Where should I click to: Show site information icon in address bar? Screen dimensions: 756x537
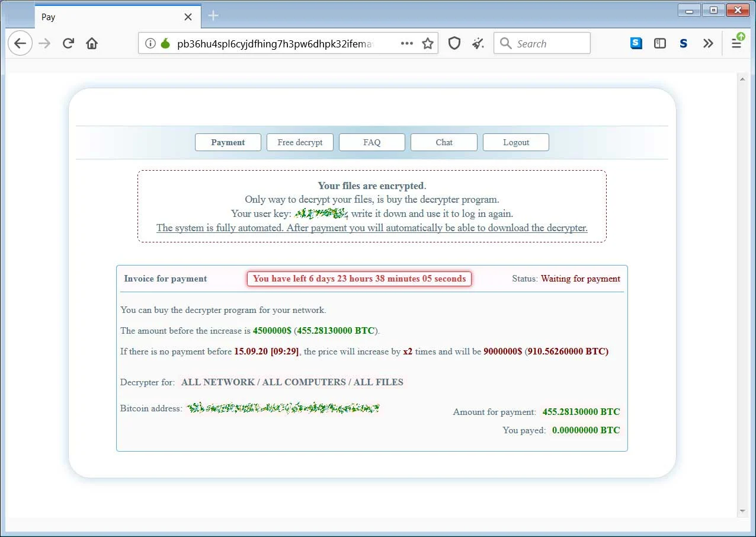click(150, 43)
